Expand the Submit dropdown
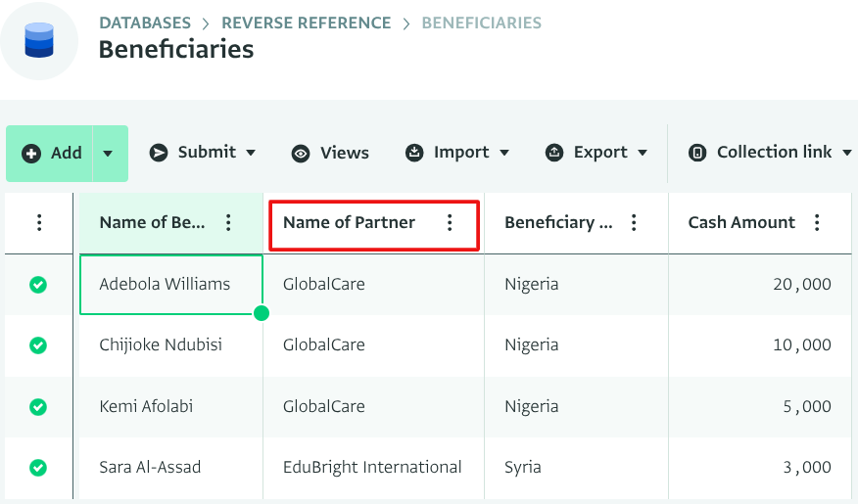Image resolution: width=858 pixels, height=504 pixels. coord(251,153)
